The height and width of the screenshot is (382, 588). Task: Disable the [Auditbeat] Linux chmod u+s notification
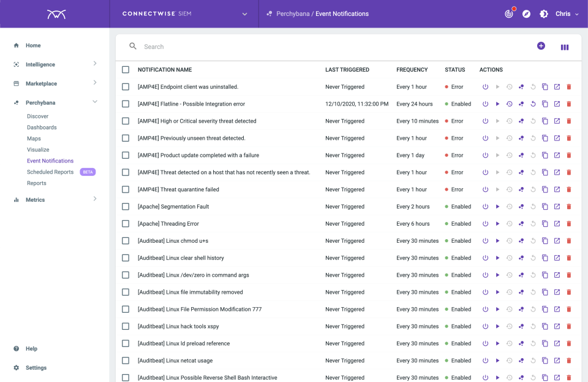(x=485, y=241)
